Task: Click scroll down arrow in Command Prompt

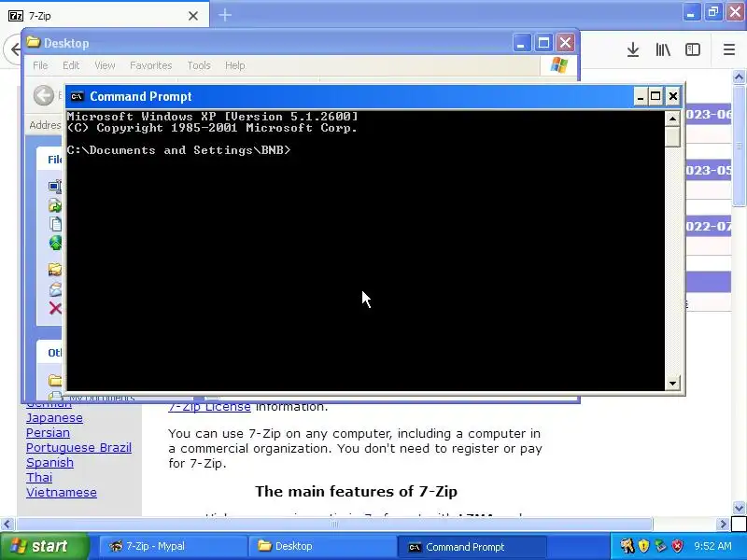Action: point(672,383)
